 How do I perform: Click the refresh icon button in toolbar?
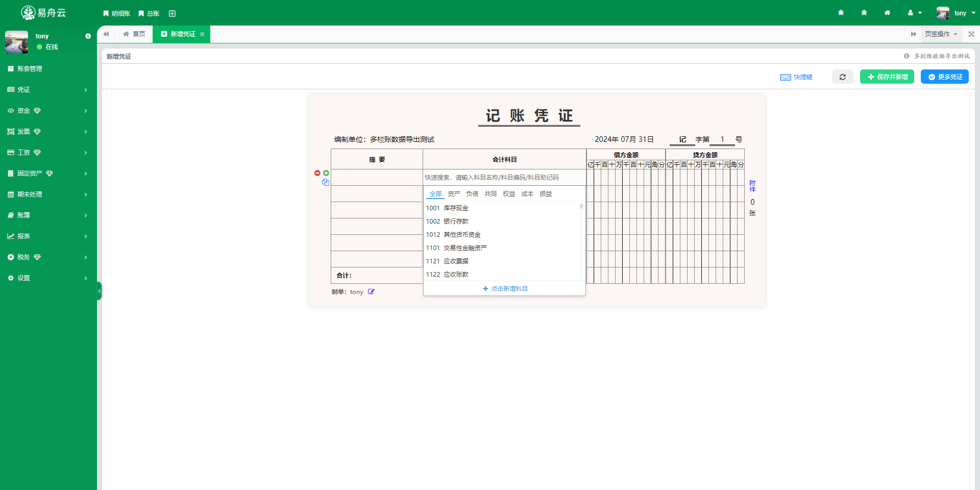[x=842, y=77]
